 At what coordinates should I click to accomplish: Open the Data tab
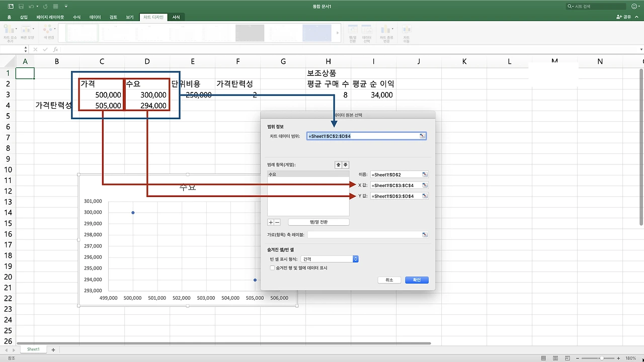tap(95, 17)
